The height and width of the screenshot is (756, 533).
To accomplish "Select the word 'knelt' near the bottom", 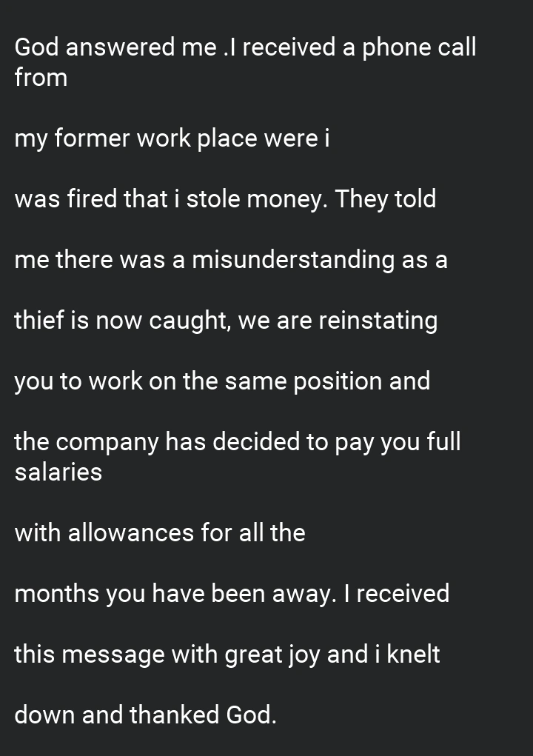I will point(414,655).
